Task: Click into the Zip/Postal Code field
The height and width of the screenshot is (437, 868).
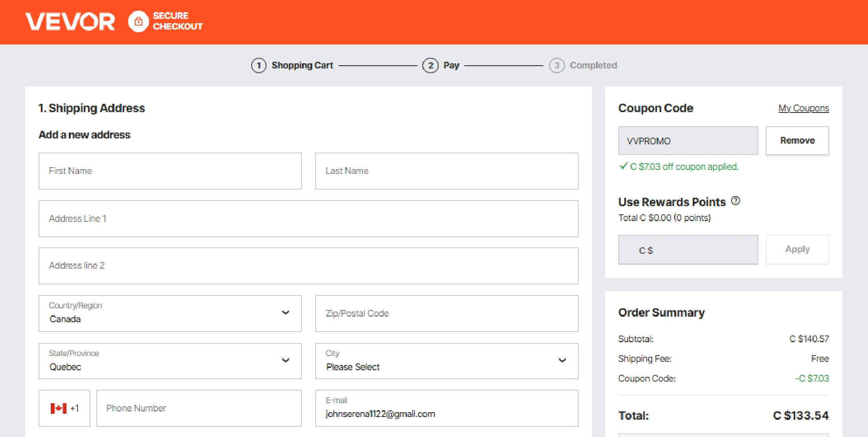Action: point(447,313)
